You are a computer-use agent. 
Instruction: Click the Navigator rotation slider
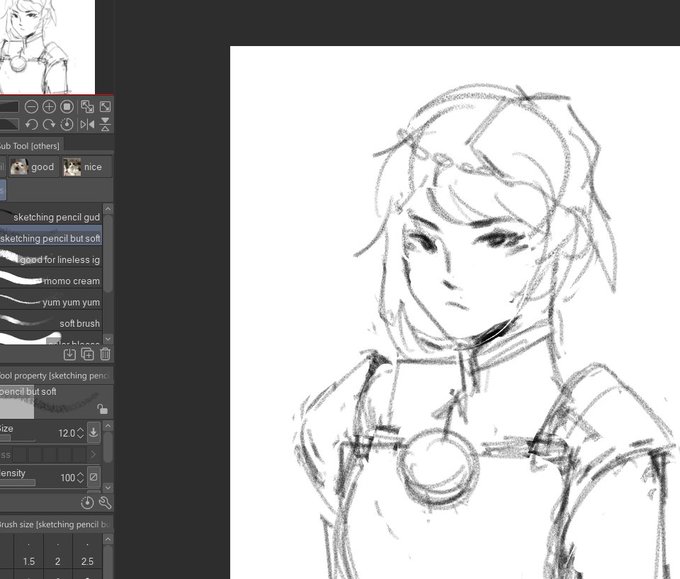point(10,124)
